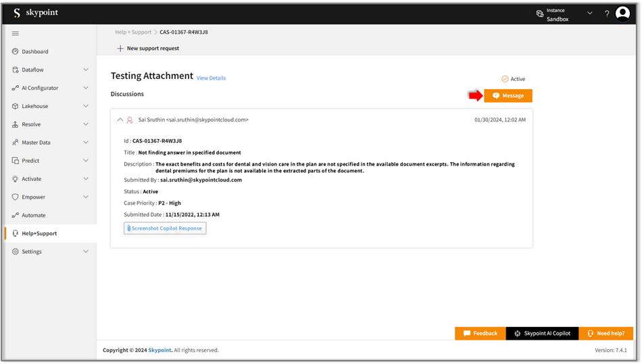Click the Skypoint AI Copilot robot icon

[x=518, y=334]
